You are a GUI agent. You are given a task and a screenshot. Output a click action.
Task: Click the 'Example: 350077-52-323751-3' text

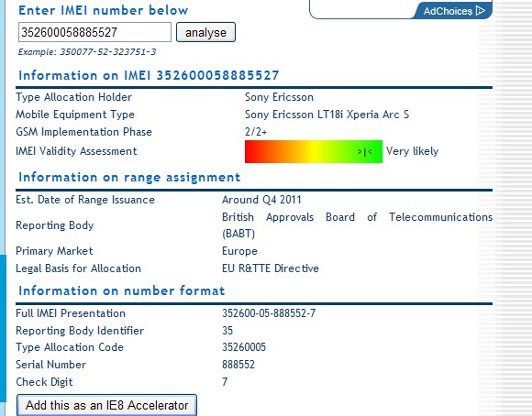click(x=87, y=52)
